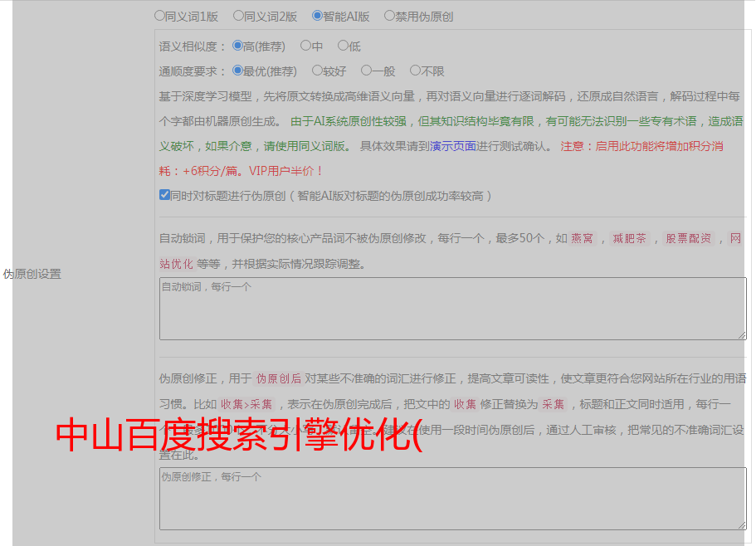Screen dimensions: 756x546
Task: Open the 演示页面 link
Action: tap(453, 146)
